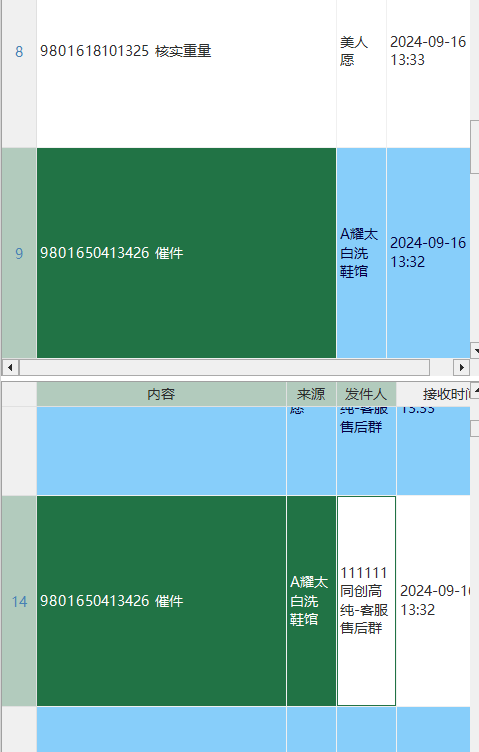Select row header number 9
This screenshot has width=479, height=752.
coord(19,253)
